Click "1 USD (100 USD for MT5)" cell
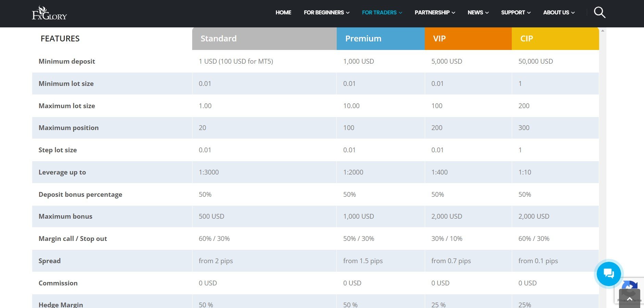This screenshot has height=308, width=644. pyautogui.click(x=236, y=61)
